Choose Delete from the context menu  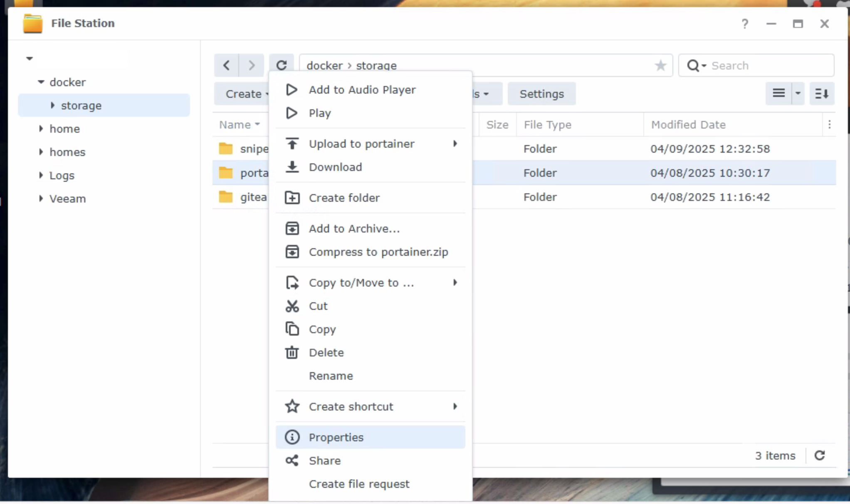[x=370, y=353]
